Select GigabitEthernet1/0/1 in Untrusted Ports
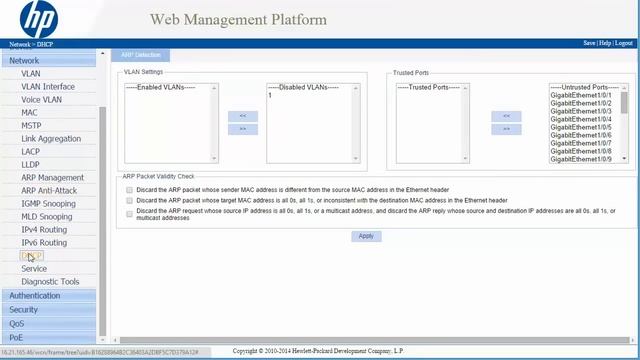The width and height of the screenshot is (640, 360). click(x=581, y=95)
